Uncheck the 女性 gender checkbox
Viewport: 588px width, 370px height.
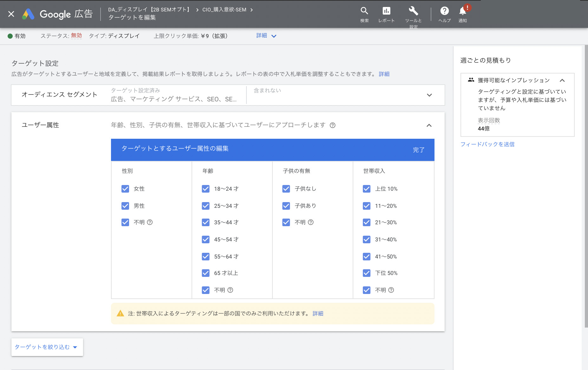click(125, 188)
